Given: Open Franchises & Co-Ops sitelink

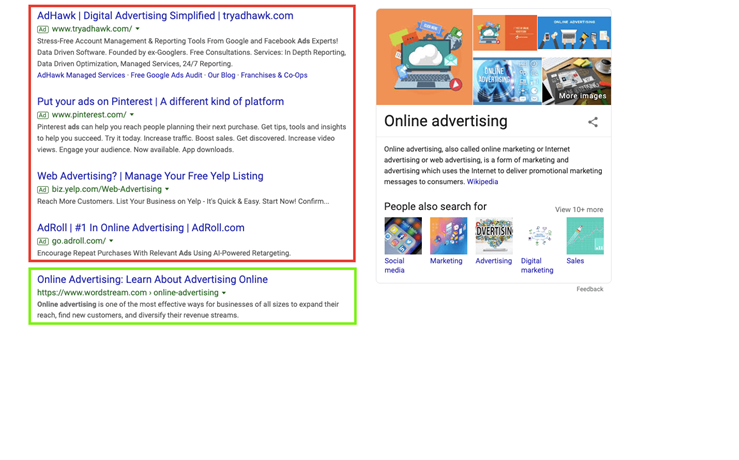Looking at the screenshot, I should tap(274, 75).
